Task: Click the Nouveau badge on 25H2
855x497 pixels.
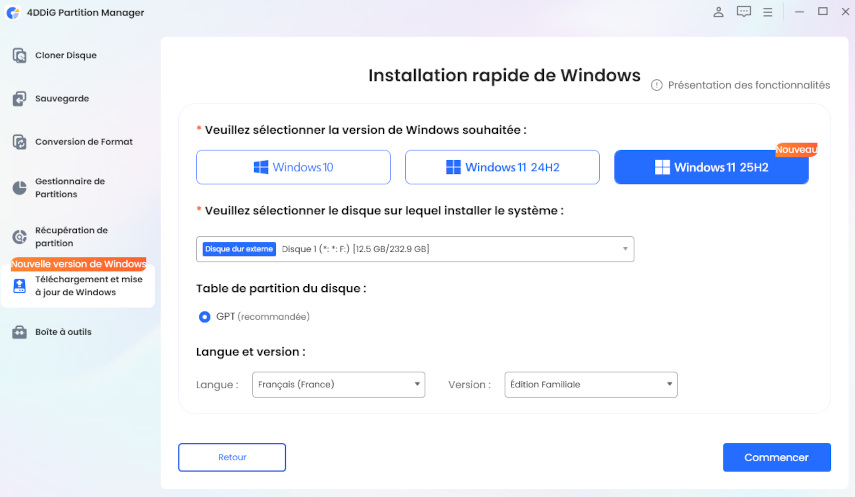Action: coord(796,149)
